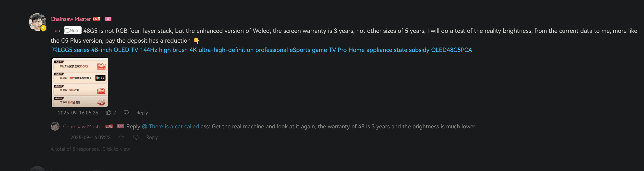Like the 09:23 reply comment
Screen dimensions: 644x171
click(x=121, y=137)
